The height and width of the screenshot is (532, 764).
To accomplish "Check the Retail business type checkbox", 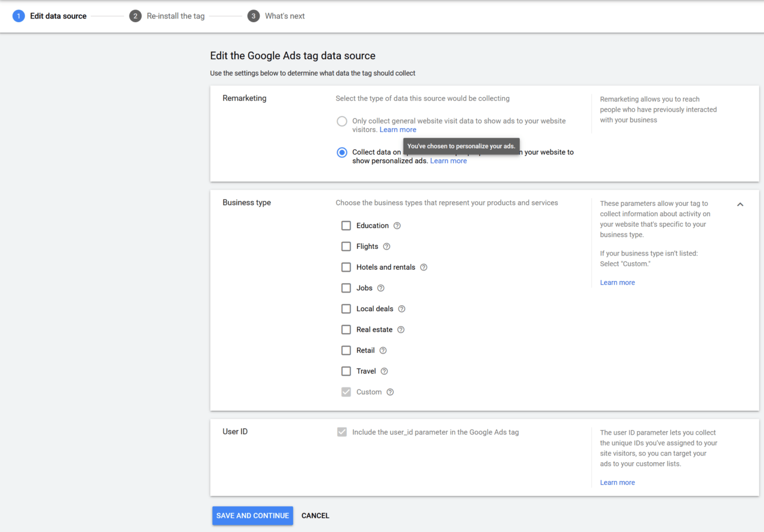I will (346, 350).
